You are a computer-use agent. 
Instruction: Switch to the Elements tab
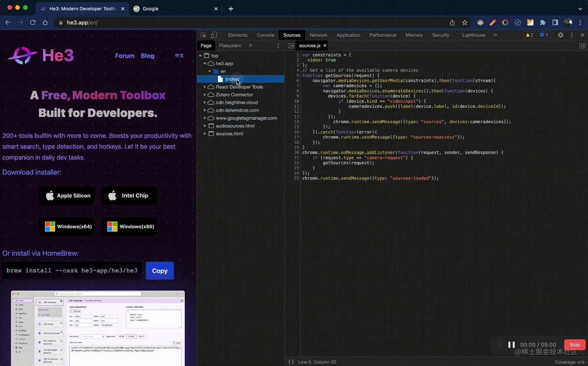238,35
